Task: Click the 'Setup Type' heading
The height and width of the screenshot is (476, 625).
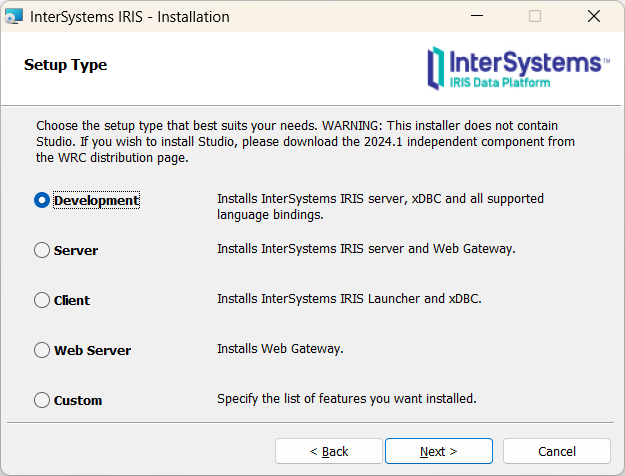Action: [65, 65]
